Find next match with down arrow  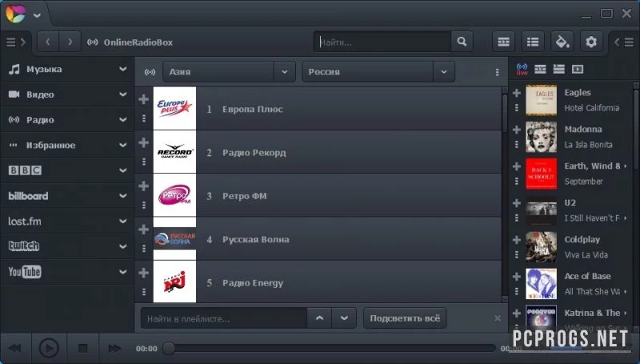point(344,318)
